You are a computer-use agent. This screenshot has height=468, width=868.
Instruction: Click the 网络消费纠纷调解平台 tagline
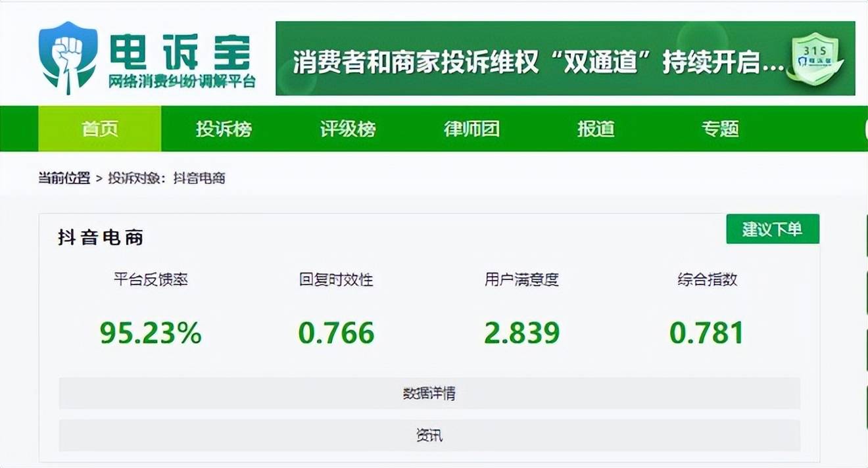181,82
